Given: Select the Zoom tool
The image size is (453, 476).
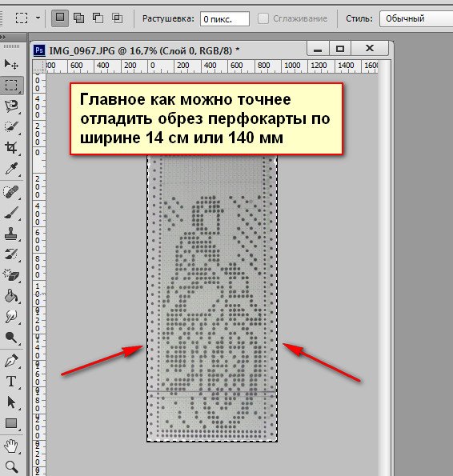Looking at the screenshot, I should (11, 466).
